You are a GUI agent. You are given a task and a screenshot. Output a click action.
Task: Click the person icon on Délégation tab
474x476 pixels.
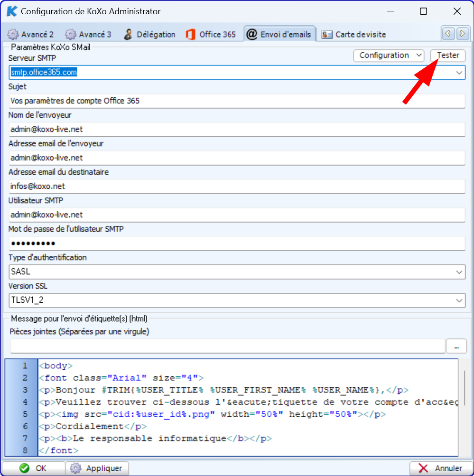point(128,34)
